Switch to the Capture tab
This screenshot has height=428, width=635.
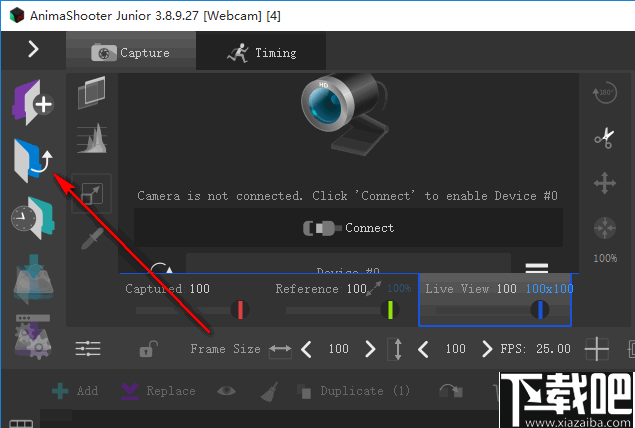(x=131, y=51)
